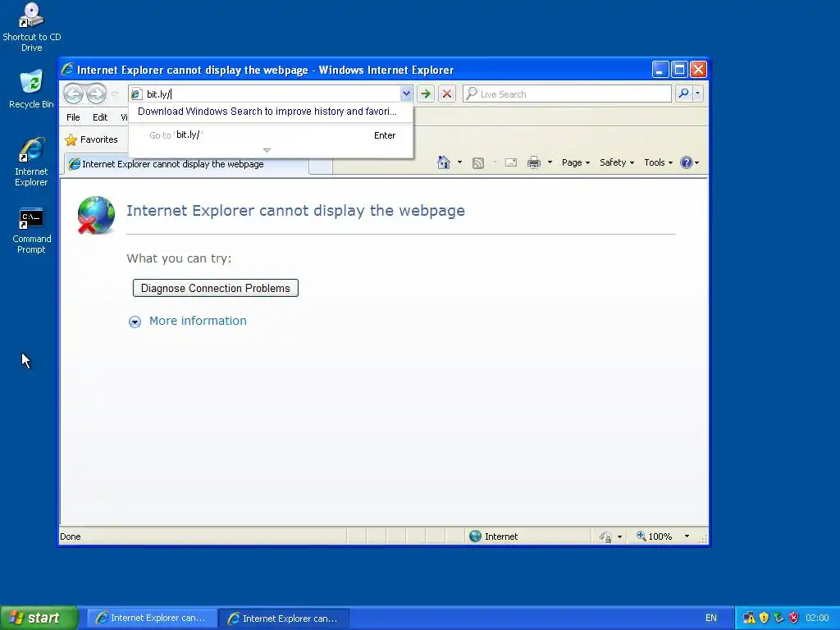Select the Shortcut to CD Drive icon
The image size is (840, 630).
point(32,27)
